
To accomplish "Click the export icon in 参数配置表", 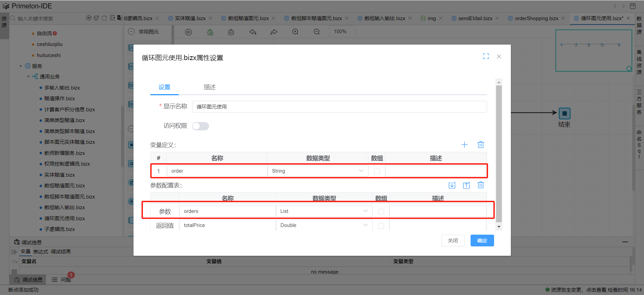I will [466, 185].
